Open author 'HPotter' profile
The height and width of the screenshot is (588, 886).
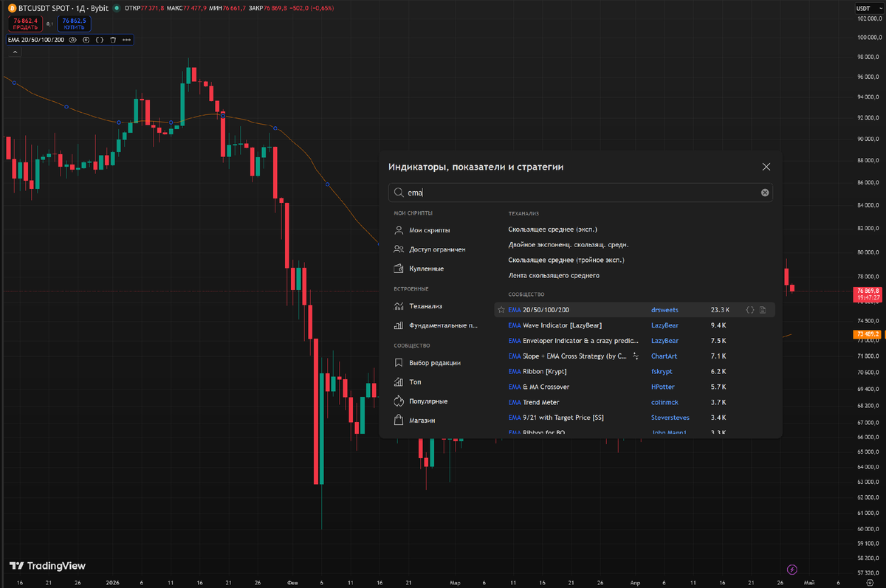[x=662, y=387]
